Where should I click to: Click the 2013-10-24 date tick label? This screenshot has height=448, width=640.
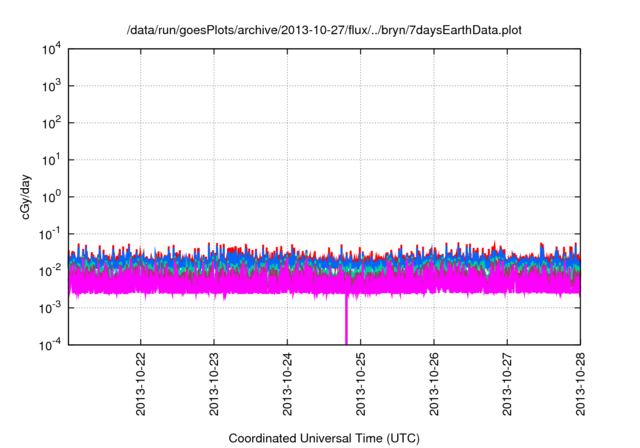pyautogui.click(x=287, y=384)
